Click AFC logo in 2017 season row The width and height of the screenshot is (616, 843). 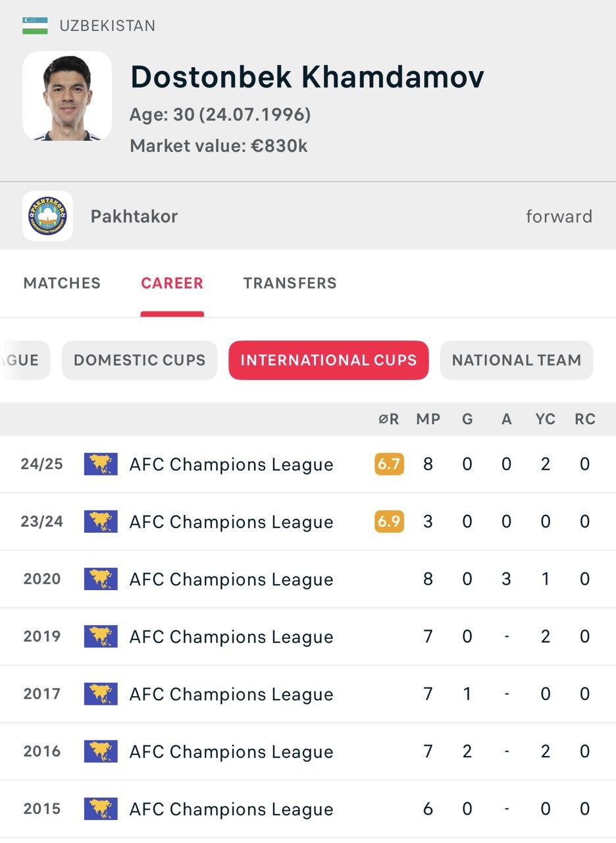tap(101, 693)
